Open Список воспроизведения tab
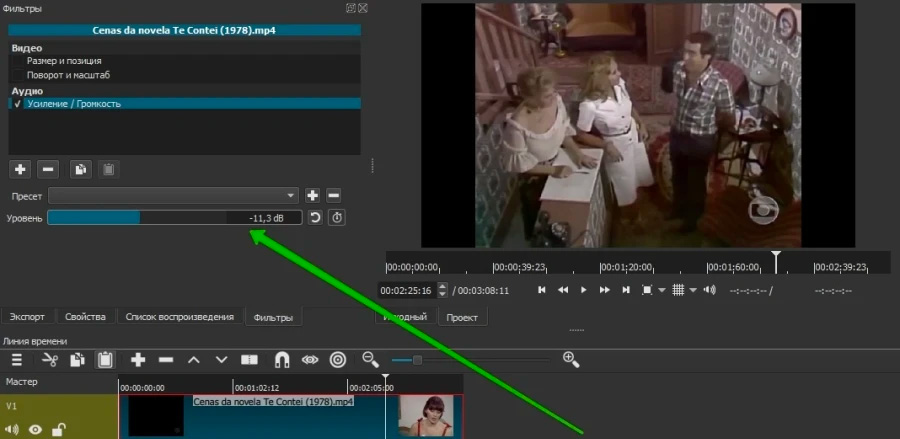 tap(180, 317)
